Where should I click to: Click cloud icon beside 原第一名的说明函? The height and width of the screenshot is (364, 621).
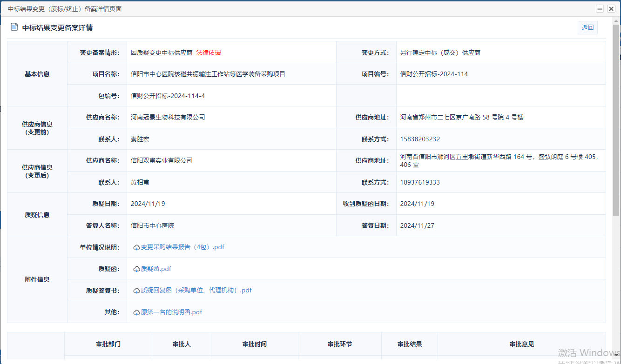[136, 312]
